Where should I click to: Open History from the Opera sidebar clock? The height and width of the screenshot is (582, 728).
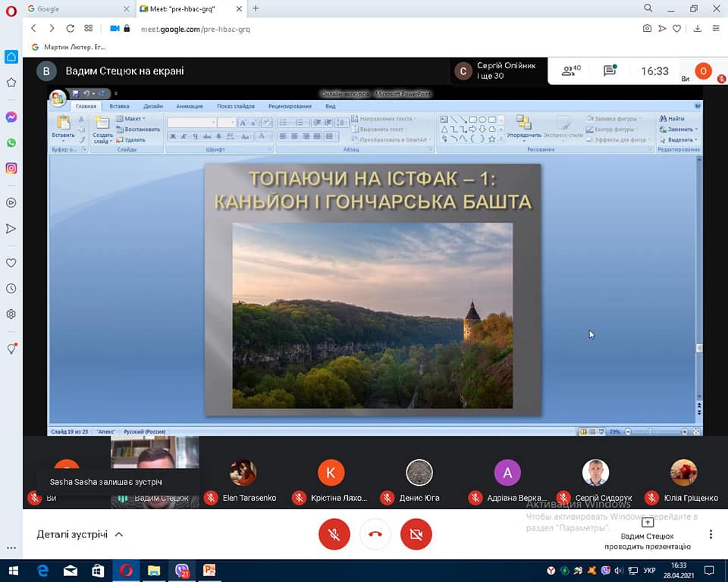[x=11, y=289]
